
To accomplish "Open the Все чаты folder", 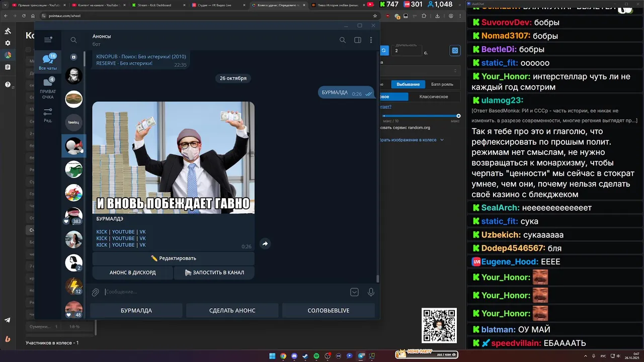I will click(48, 62).
